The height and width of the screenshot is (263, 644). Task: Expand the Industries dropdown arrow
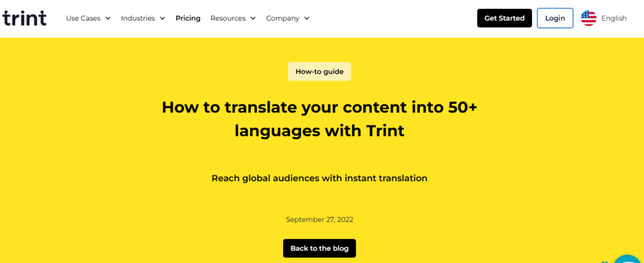pyautogui.click(x=162, y=18)
